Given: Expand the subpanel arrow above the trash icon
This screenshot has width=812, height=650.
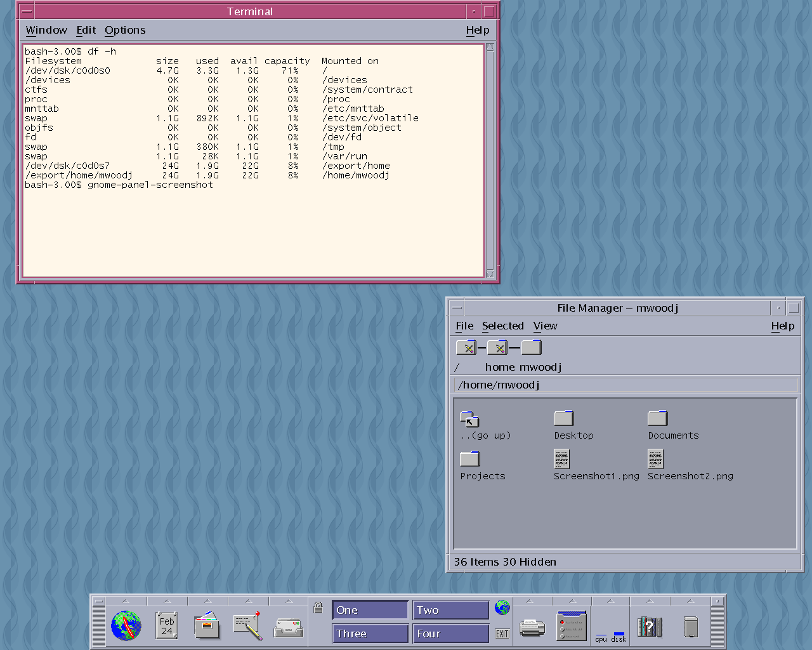Looking at the screenshot, I should [x=690, y=601].
